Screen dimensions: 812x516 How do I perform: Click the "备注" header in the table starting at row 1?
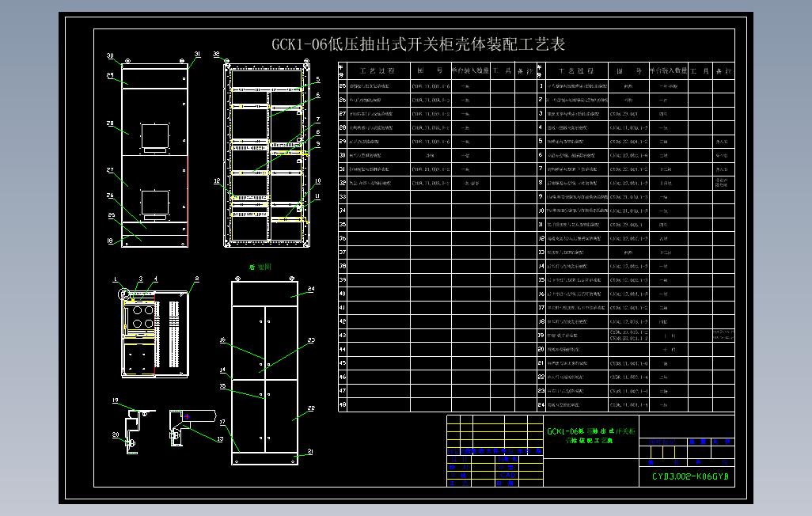[x=723, y=71]
